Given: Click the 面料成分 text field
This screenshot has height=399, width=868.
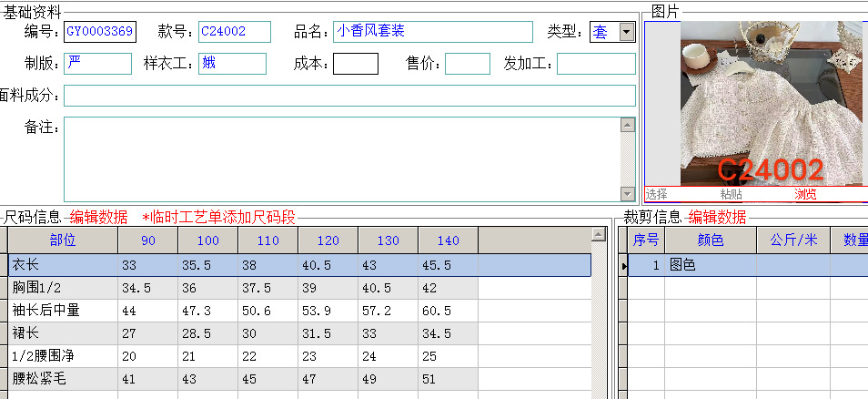Looking at the screenshot, I should point(350,96).
